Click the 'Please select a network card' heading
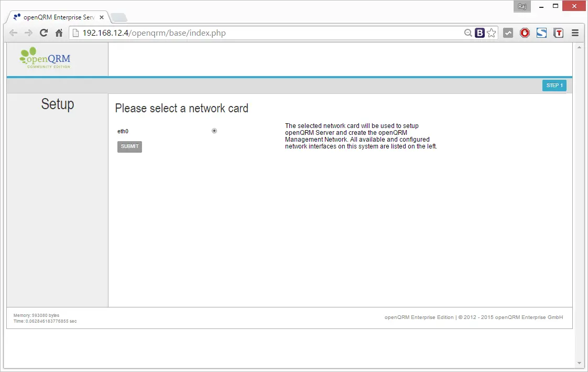This screenshot has width=588, height=372. point(181,109)
